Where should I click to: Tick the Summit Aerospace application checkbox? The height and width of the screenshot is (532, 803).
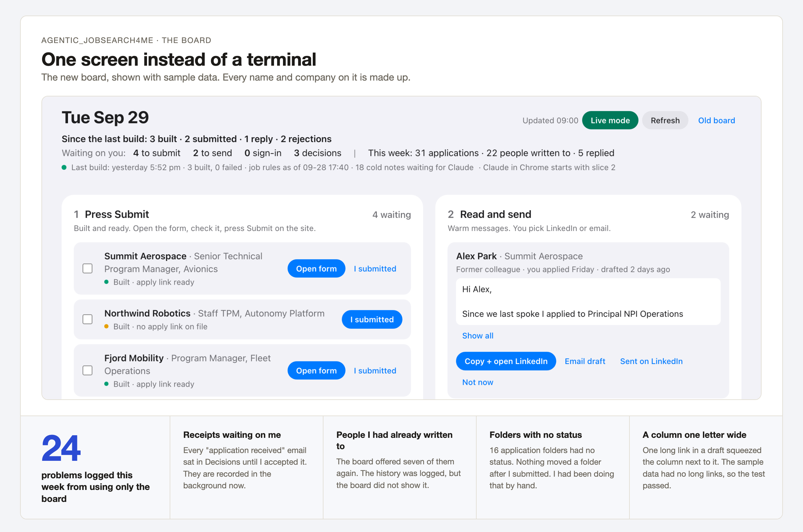point(87,268)
